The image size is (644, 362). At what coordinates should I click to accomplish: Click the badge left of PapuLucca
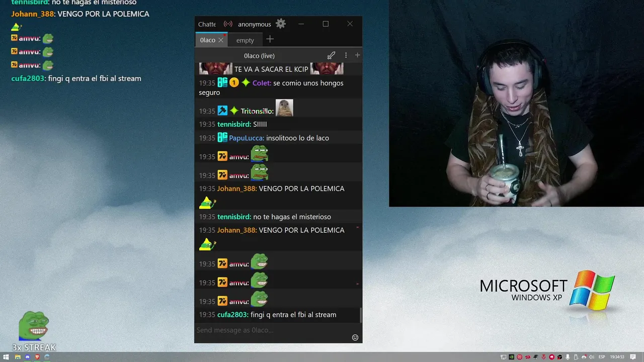pyautogui.click(x=222, y=138)
